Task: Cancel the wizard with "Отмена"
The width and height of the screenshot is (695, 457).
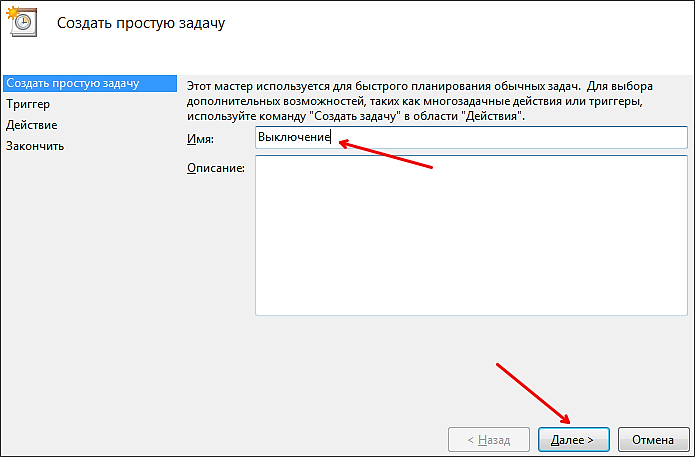Action: tap(653, 439)
